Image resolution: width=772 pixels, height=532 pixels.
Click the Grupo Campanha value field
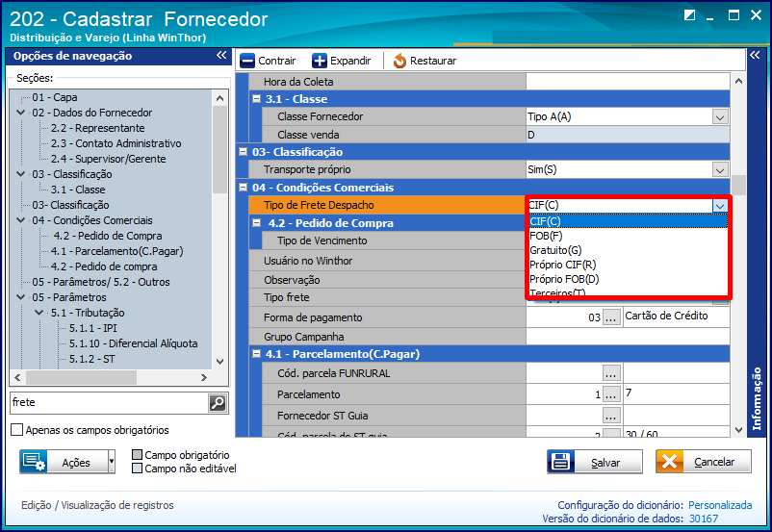pos(628,337)
